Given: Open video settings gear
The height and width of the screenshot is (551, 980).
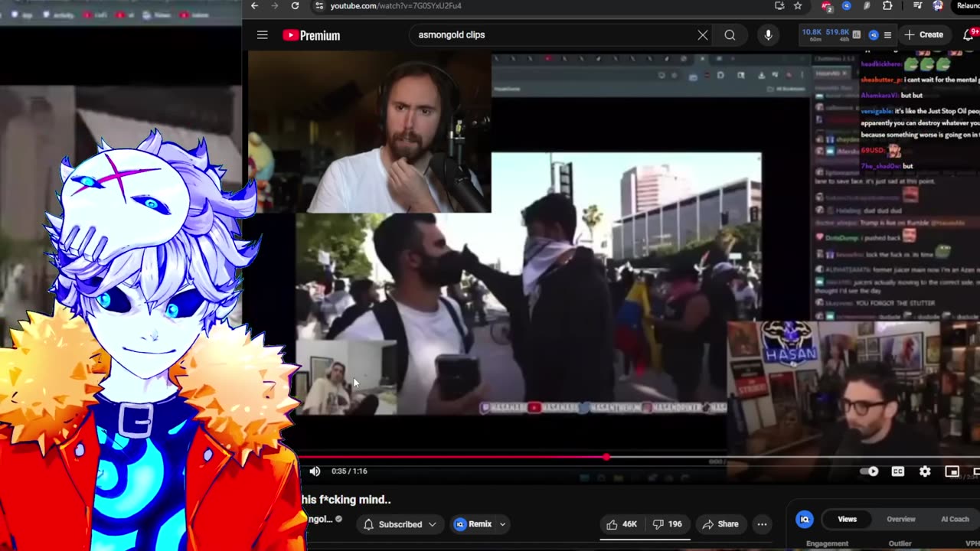Looking at the screenshot, I should pos(925,471).
